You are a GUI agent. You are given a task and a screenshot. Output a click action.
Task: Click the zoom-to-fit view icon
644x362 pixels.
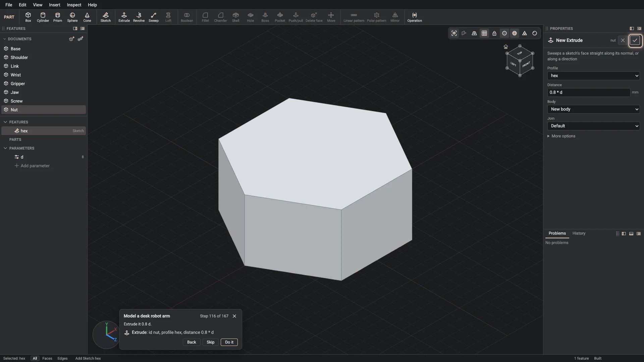tap(454, 33)
